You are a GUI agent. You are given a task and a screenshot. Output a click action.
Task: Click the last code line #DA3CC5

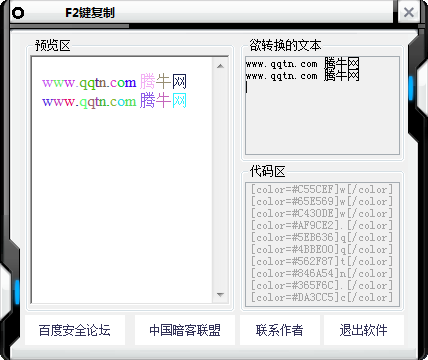coord(322,297)
